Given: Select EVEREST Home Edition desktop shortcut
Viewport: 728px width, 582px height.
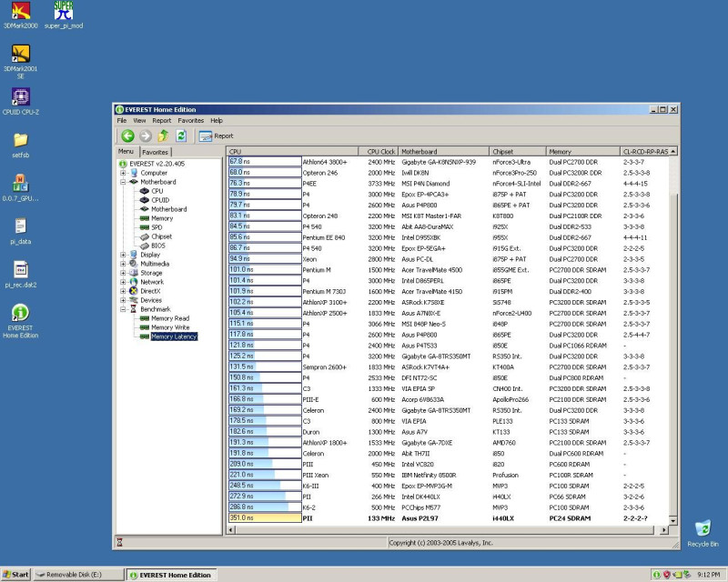Looking at the screenshot, I should (x=20, y=321).
